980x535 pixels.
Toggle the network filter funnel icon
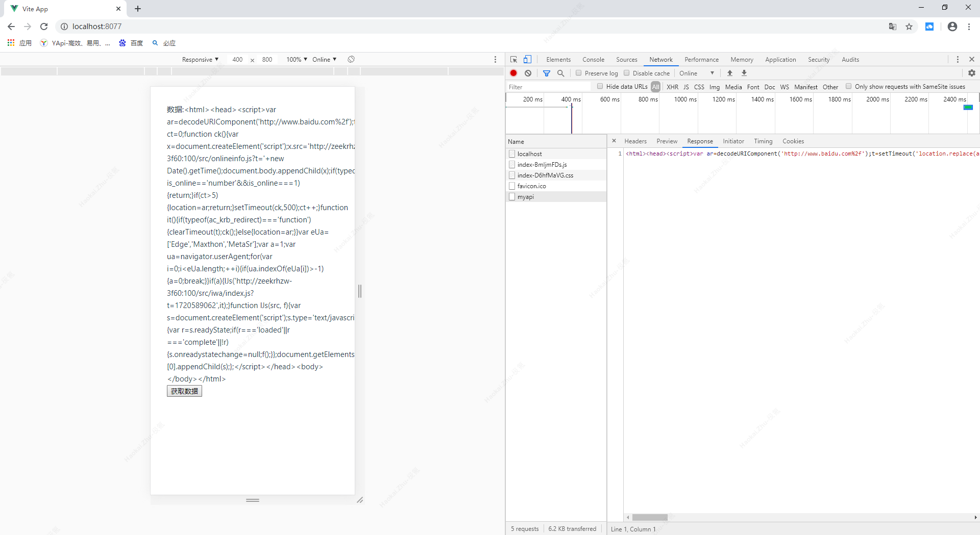[x=547, y=73]
